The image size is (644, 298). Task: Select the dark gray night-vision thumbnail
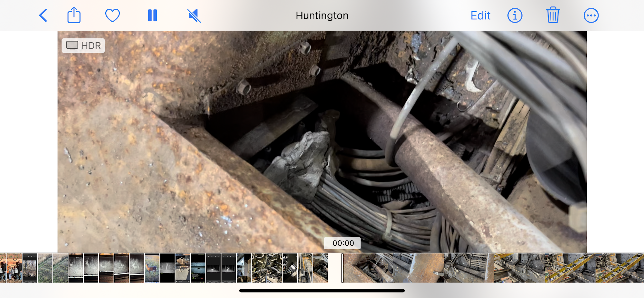pyautogui.click(x=167, y=268)
